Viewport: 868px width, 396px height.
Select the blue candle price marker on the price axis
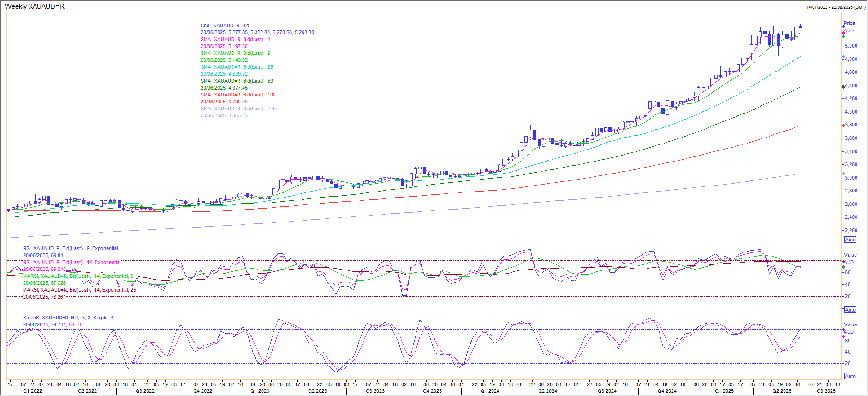pyautogui.click(x=844, y=27)
